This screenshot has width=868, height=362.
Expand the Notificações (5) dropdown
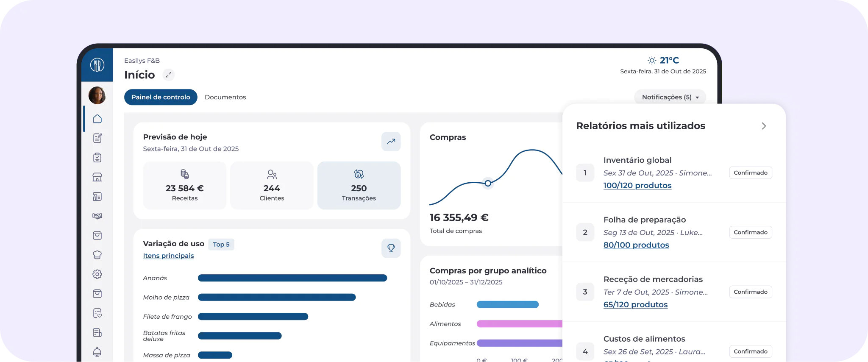tap(670, 97)
